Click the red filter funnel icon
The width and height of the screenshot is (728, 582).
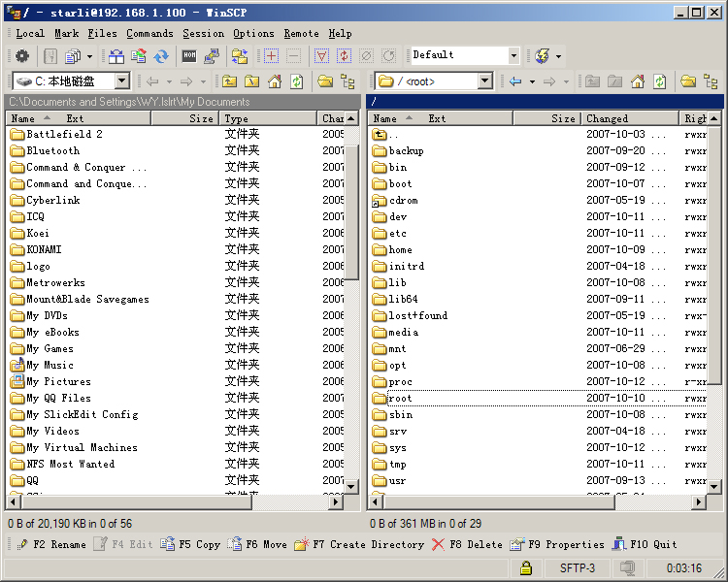point(321,56)
